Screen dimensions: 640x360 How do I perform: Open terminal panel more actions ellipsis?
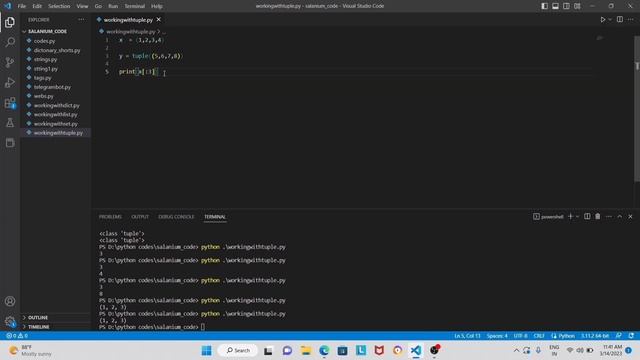609,216
